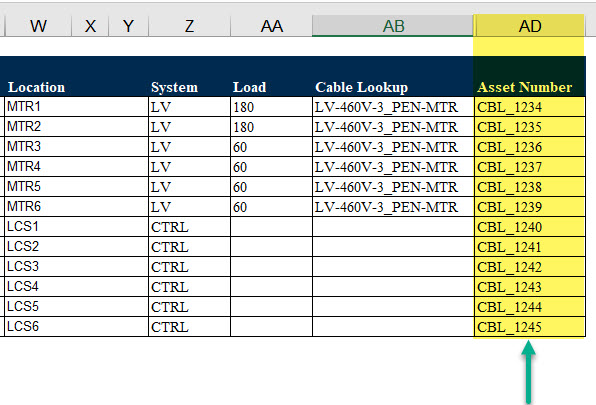
Task: Click column header Y
Action: (128, 26)
